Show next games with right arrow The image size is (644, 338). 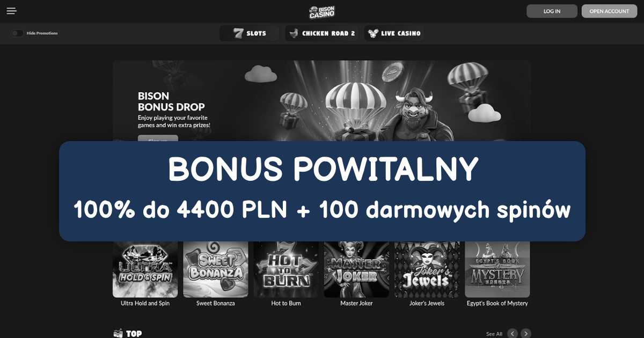(x=526, y=333)
